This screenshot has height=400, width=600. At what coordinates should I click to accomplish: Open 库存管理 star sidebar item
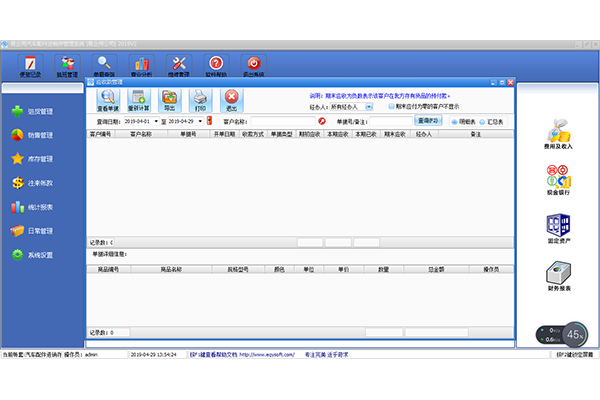coord(32,159)
